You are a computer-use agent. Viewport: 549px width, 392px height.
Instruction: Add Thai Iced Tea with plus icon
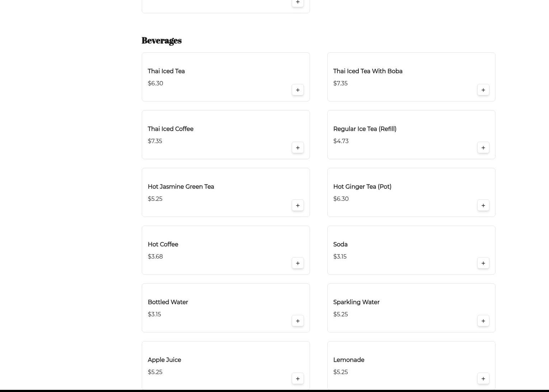click(297, 90)
